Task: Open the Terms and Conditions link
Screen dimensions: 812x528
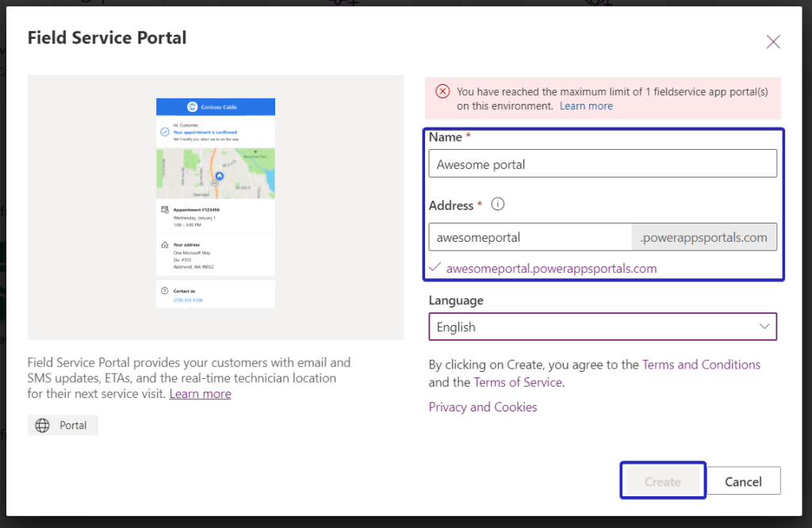Action: pyautogui.click(x=701, y=365)
